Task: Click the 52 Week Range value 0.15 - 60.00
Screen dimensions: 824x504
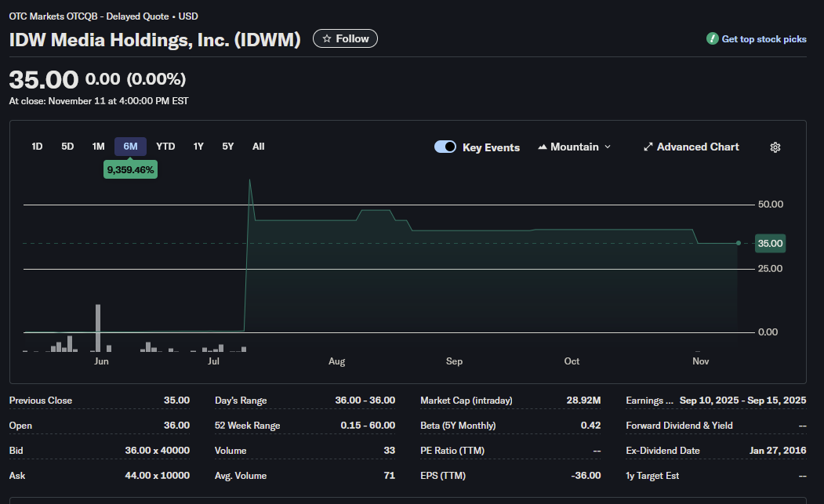Action: (x=368, y=425)
